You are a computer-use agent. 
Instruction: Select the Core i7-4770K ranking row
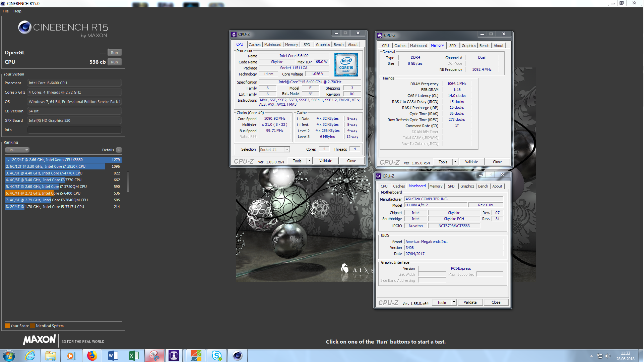click(63, 173)
